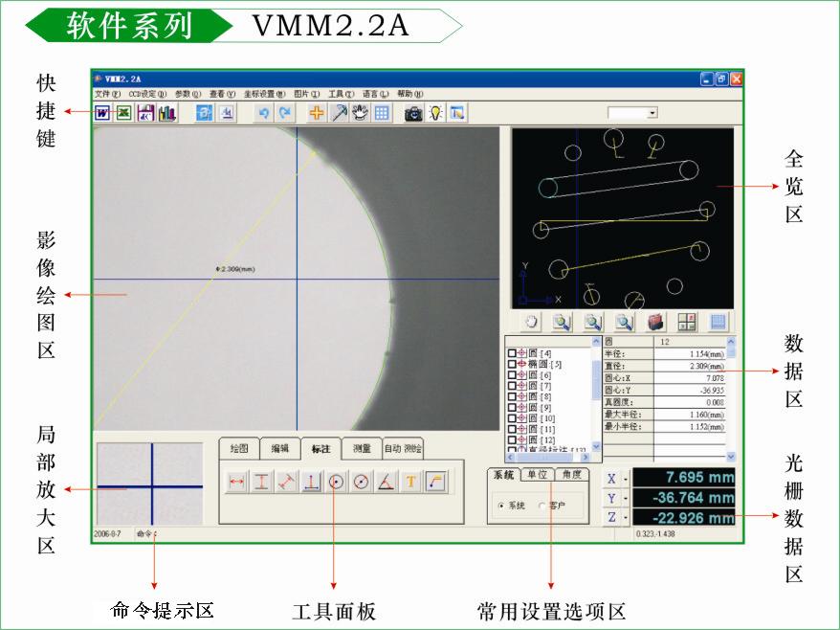Select the hand pan tool in toolbar

361,113
